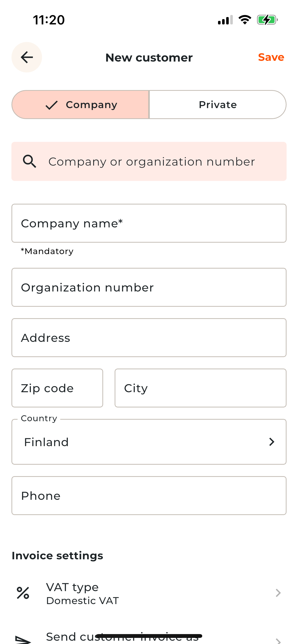
Task: Open VAT type Domestic VAT setting
Action: 149,593
